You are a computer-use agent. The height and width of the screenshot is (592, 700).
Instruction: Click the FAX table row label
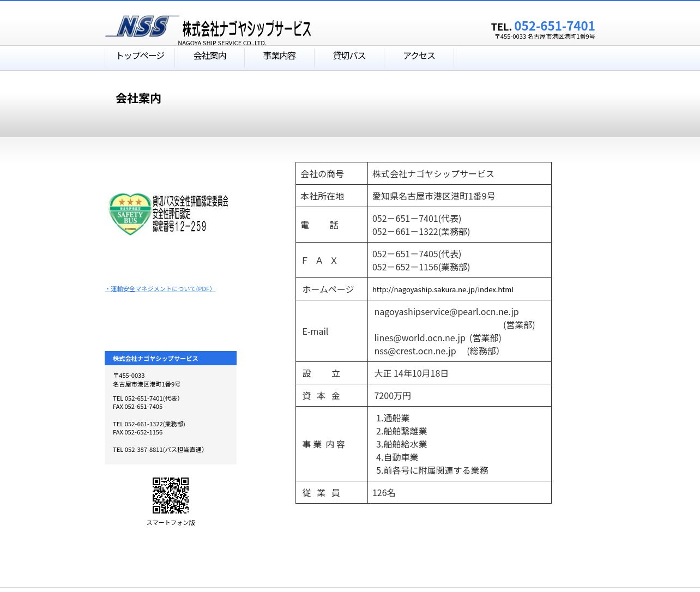(x=319, y=261)
